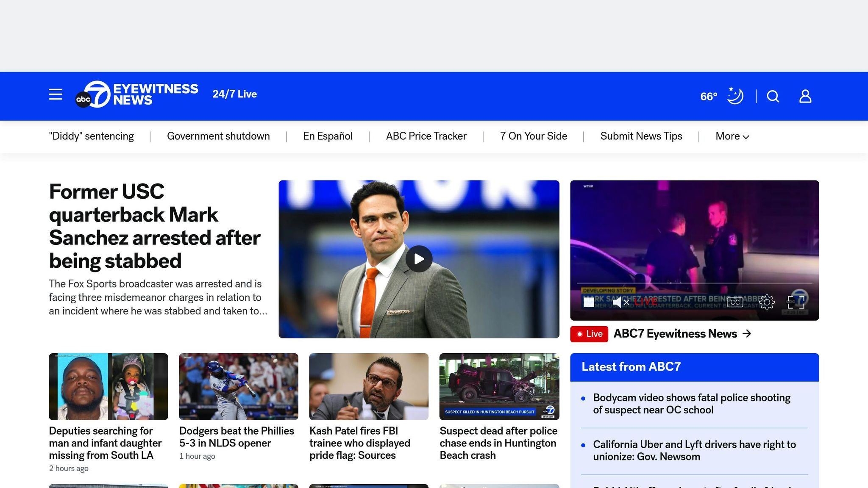Toggle closed captions on live video
Viewport: 868px width, 488px height.
(735, 302)
